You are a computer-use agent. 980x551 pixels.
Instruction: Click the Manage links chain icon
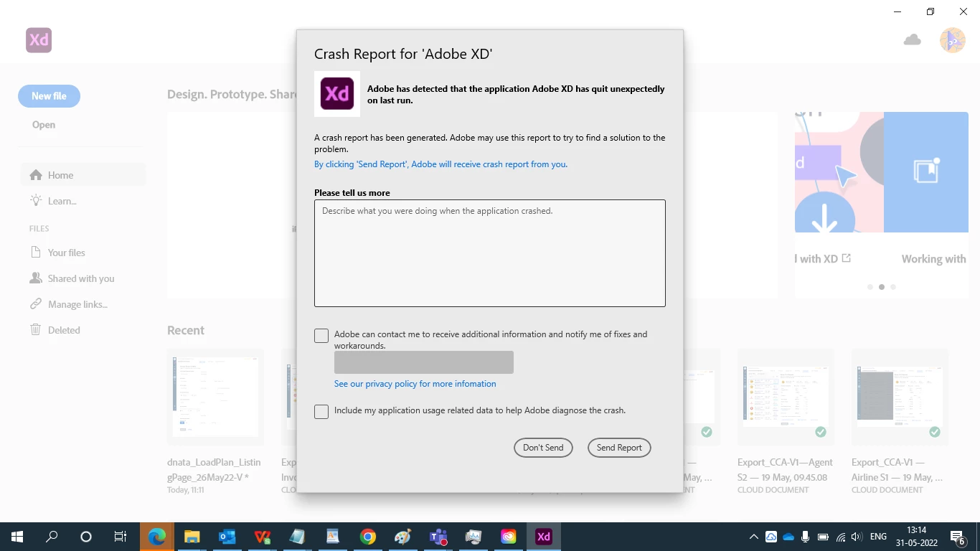36,304
